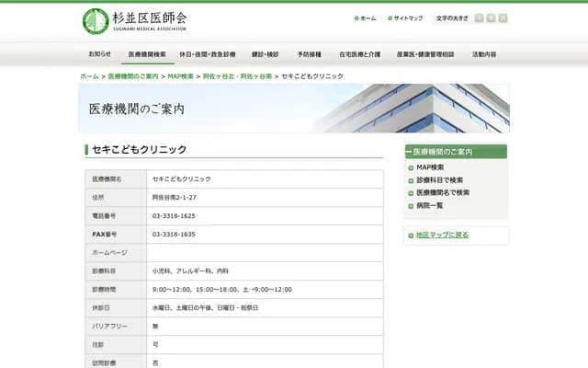Go to ホーム in the breadcrumb
This screenshot has height=368, width=588.
(x=90, y=76)
